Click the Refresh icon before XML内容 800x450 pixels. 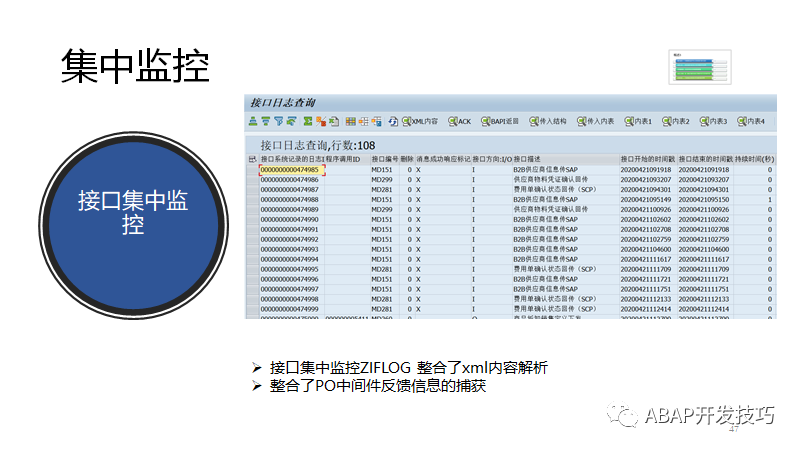[393, 121]
